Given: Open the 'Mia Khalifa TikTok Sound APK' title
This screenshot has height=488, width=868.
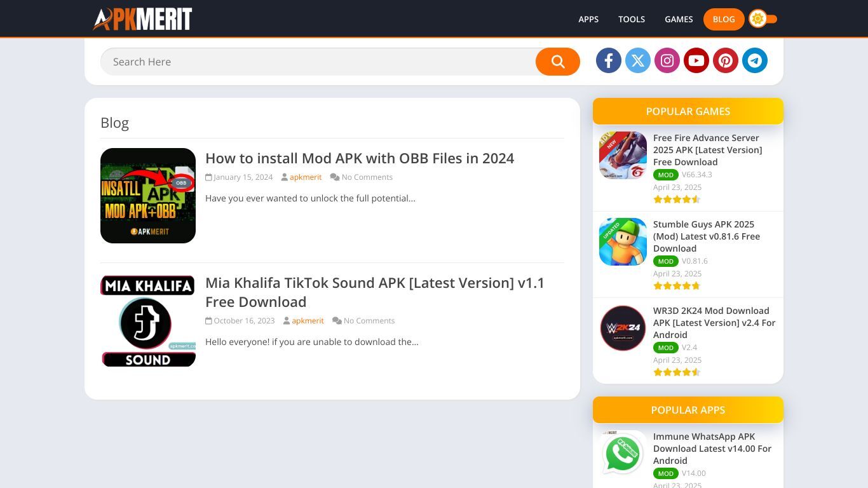Looking at the screenshot, I should click(375, 292).
